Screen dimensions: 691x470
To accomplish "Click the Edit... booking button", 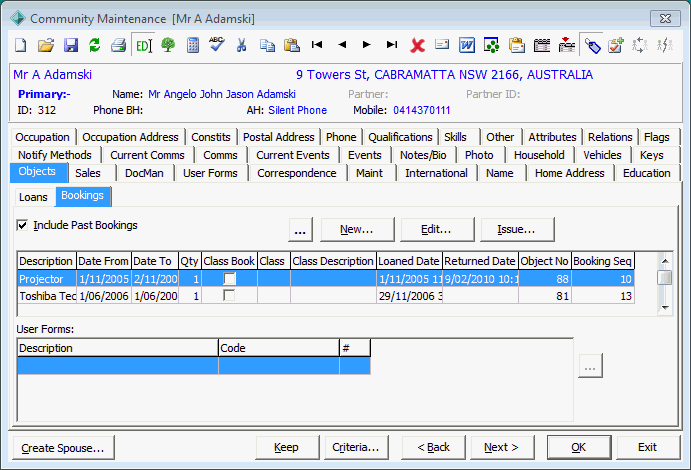I will click(437, 229).
